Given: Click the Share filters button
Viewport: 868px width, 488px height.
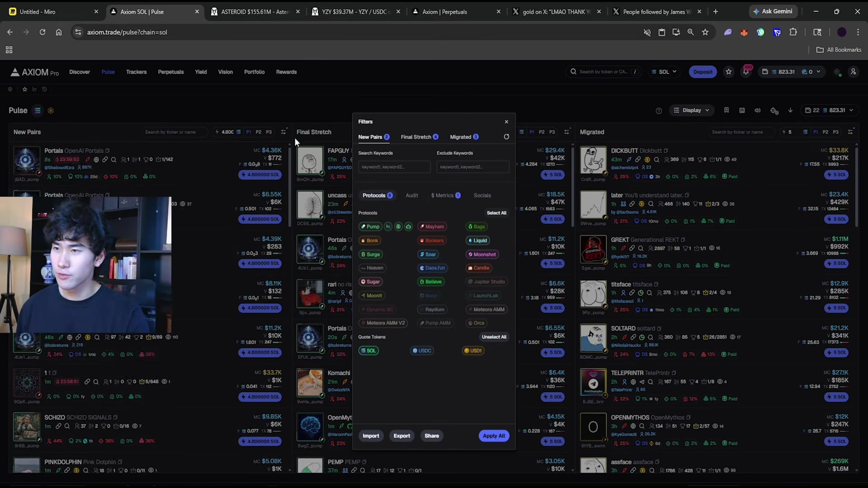Looking at the screenshot, I should [432, 436].
